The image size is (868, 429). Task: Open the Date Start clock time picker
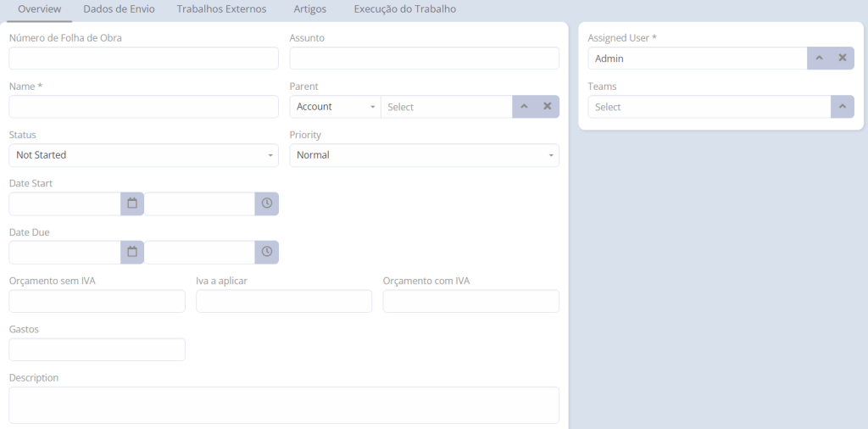267,203
